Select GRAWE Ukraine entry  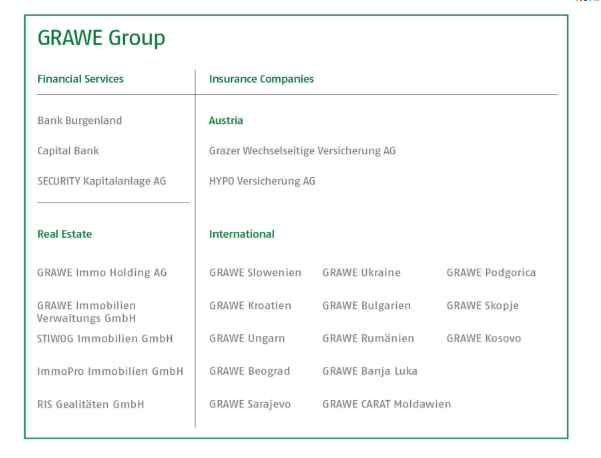pos(361,273)
